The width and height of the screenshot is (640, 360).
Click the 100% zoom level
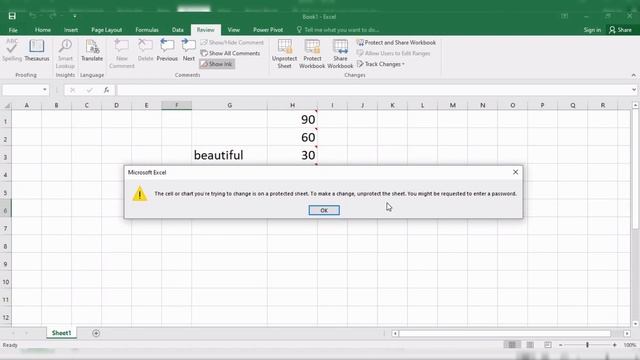tap(630, 345)
